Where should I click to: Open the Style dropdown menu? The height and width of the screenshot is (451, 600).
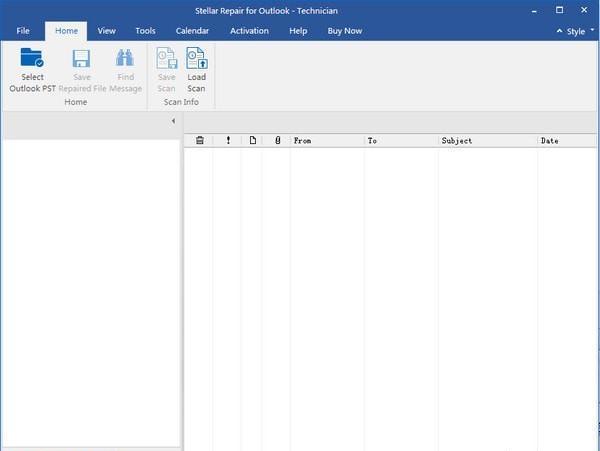pos(576,32)
